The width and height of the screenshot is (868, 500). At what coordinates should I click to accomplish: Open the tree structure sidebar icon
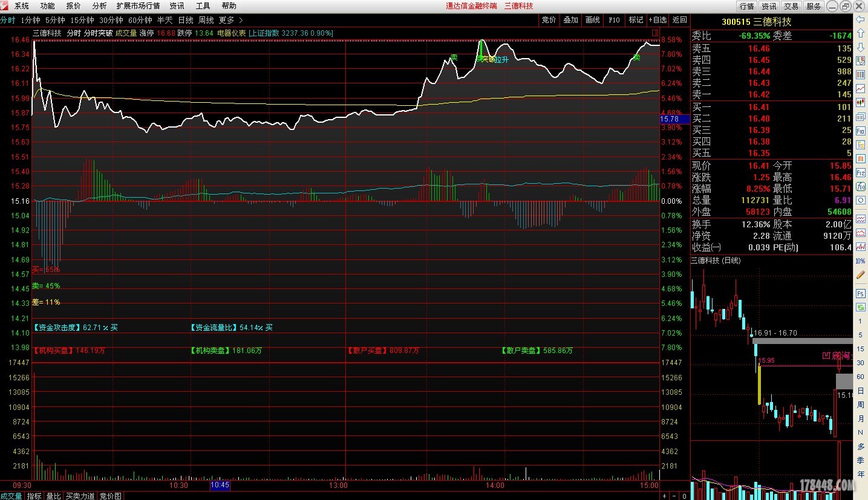point(860,145)
